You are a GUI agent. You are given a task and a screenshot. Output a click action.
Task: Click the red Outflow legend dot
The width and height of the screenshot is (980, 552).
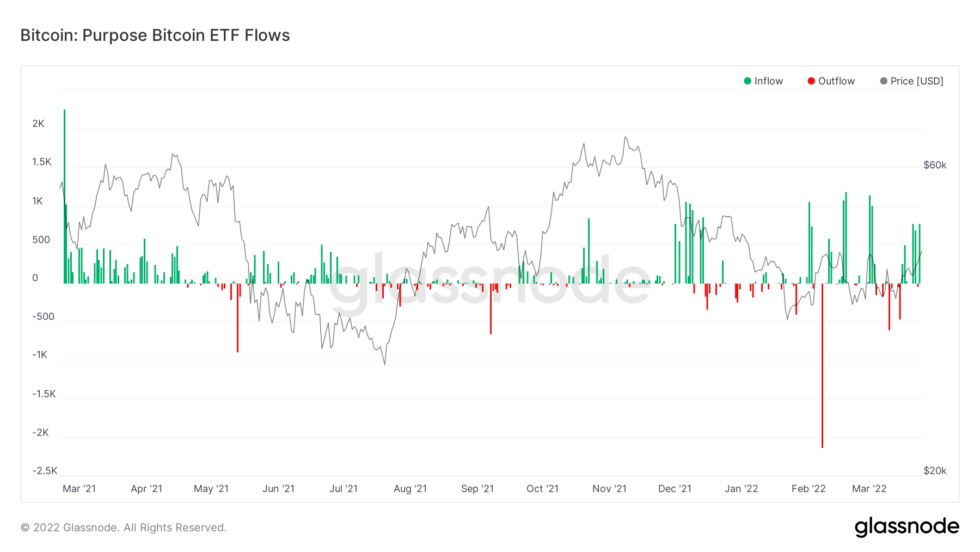[811, 81]
